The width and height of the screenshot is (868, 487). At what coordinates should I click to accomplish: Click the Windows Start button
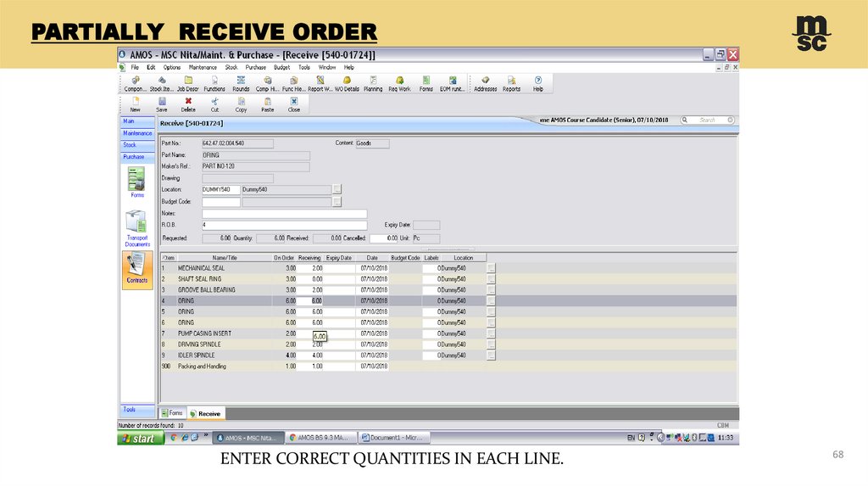[141, 439]
